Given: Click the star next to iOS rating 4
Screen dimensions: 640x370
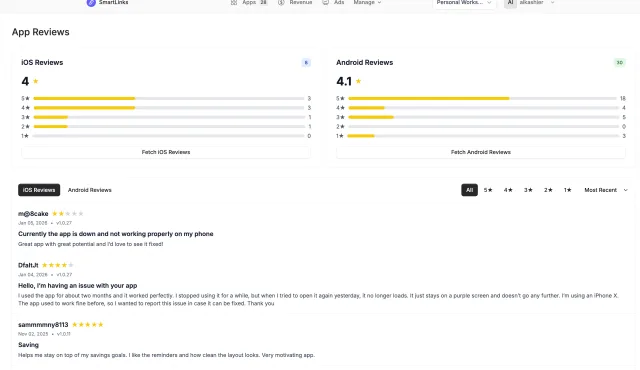Looking at the screenshot, I should click(x=36, y=81).
